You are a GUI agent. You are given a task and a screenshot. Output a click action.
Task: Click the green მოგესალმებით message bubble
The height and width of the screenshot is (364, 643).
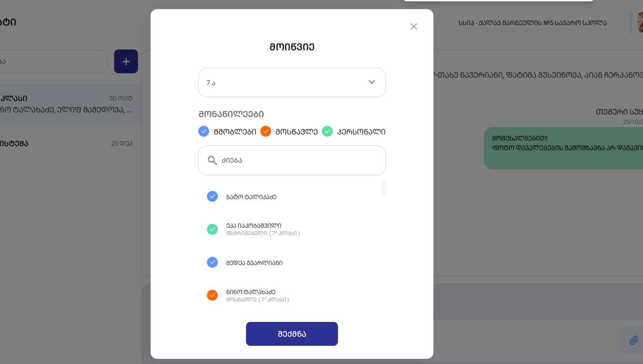pyautogui.click(x=564, y=148)
